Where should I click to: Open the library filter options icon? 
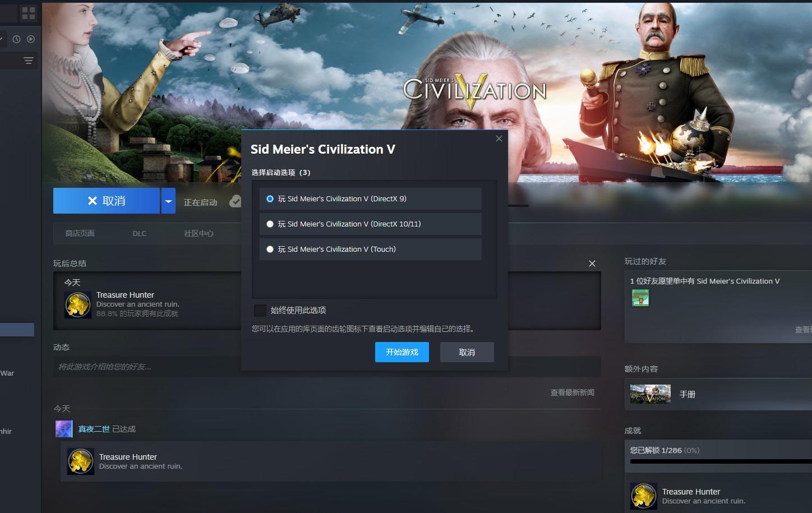(29, 61)
